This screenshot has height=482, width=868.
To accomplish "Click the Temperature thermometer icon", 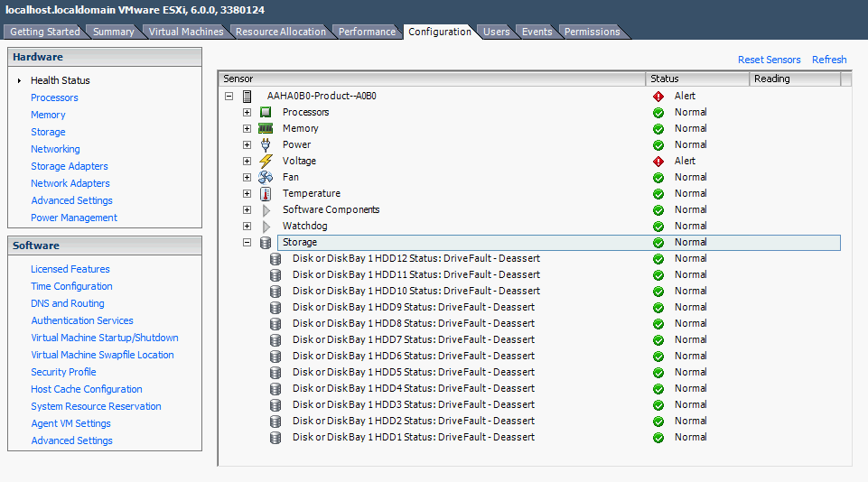I will 266,194.
